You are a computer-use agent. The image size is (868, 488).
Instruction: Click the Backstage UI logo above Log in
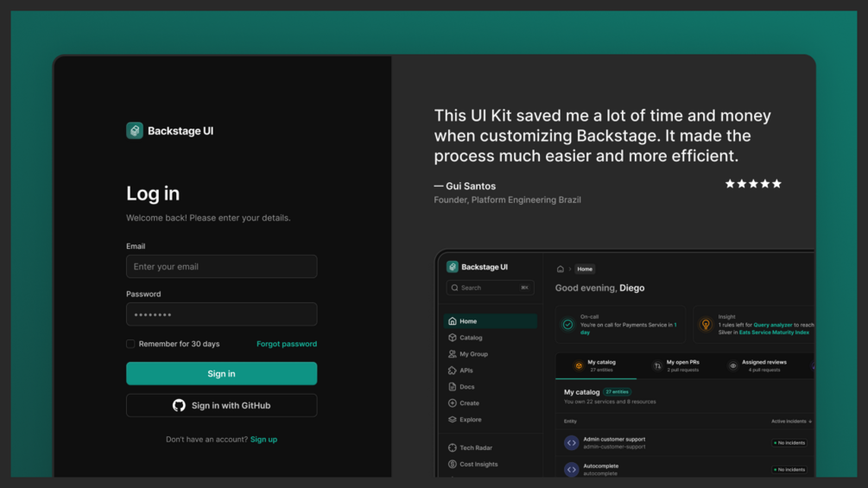169,130
